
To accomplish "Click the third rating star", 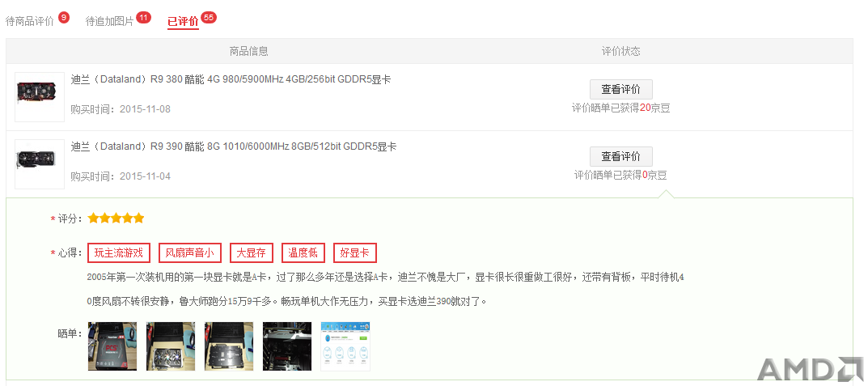I will point(116,218).
